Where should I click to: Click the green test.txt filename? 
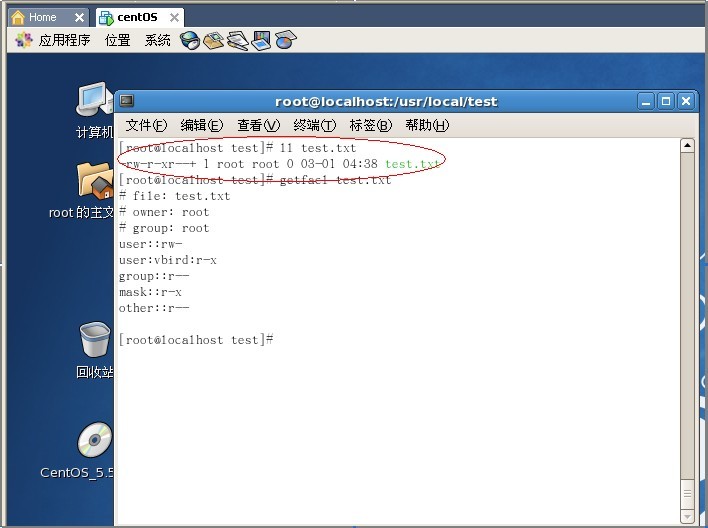tap(412, 164)
